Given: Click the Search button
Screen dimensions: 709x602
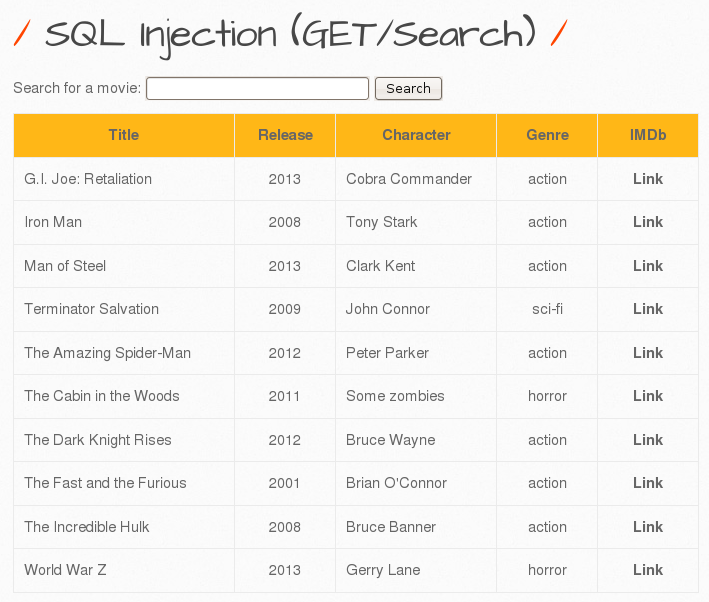Looking at the screenshot, I should pyautogui.click(x=408, y=88).
